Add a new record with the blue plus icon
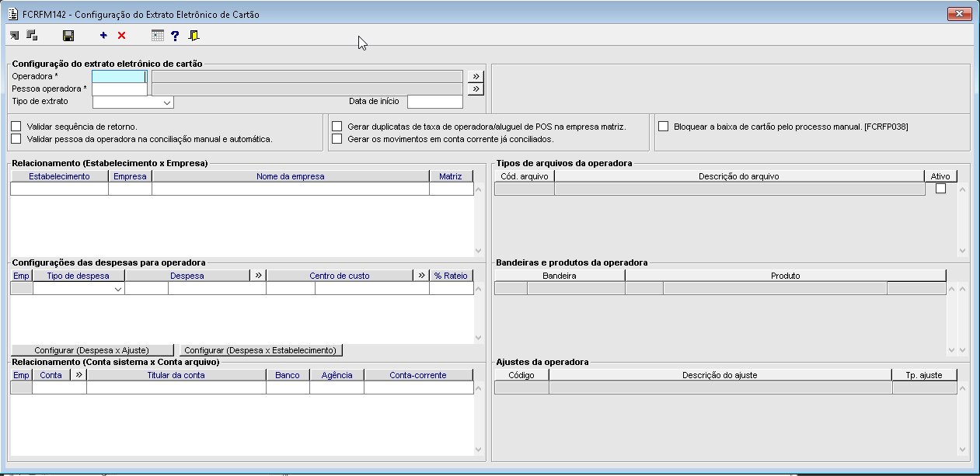 click(103, 35)
